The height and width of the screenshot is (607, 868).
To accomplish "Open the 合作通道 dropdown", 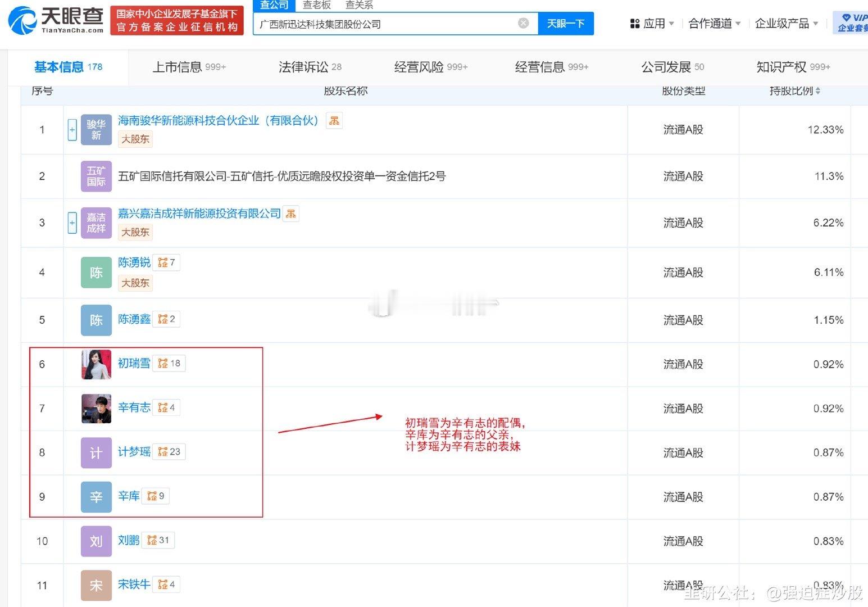I will coord(715,24).
